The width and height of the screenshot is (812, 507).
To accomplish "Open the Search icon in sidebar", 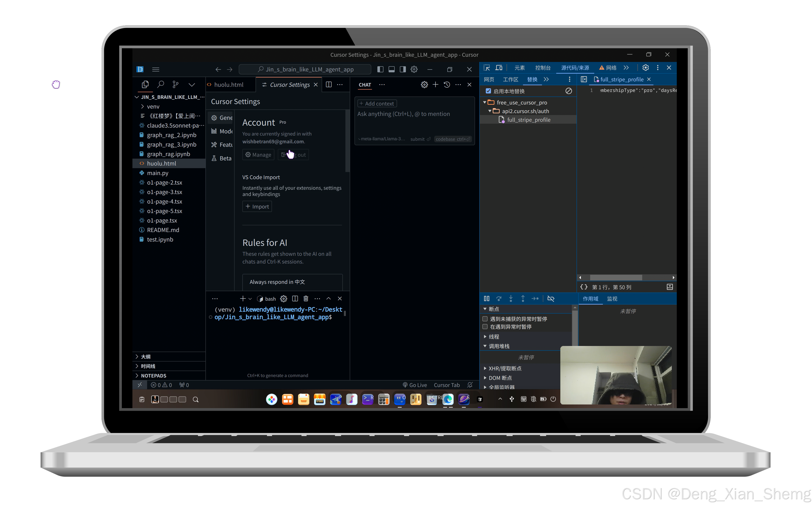I will coord(161,85).
